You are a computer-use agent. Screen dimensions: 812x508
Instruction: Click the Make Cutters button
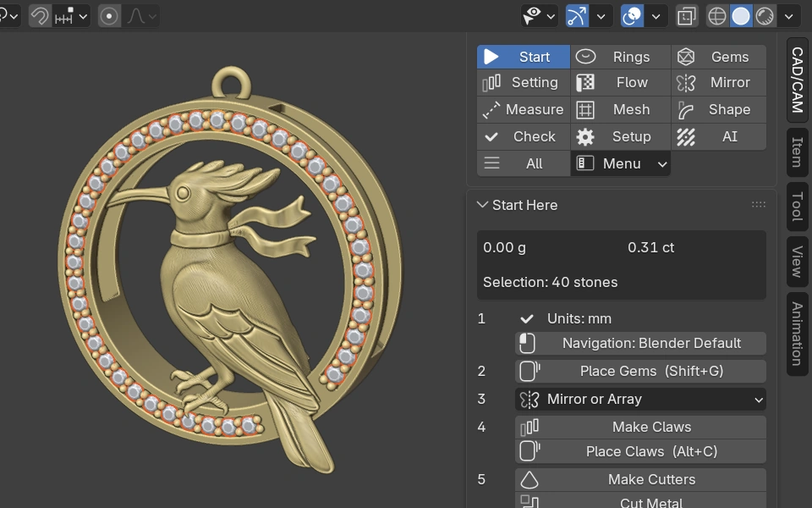(x=640, y=479)
